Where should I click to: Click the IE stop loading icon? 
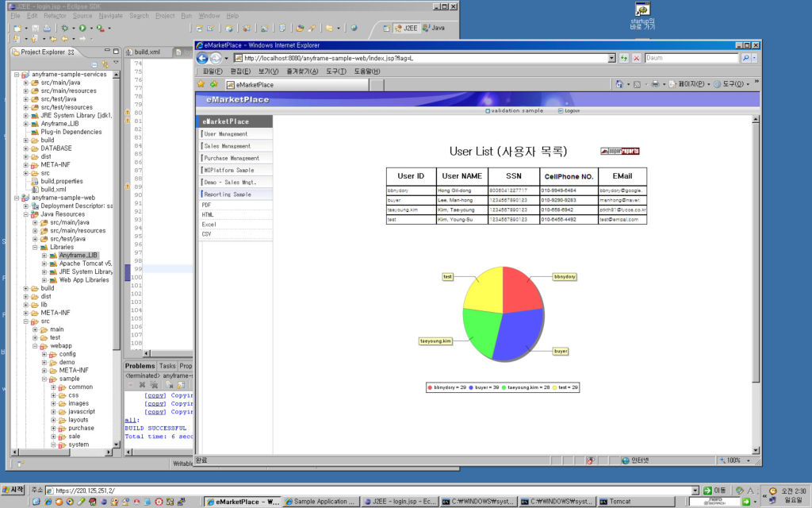click(x=637, y=58)
